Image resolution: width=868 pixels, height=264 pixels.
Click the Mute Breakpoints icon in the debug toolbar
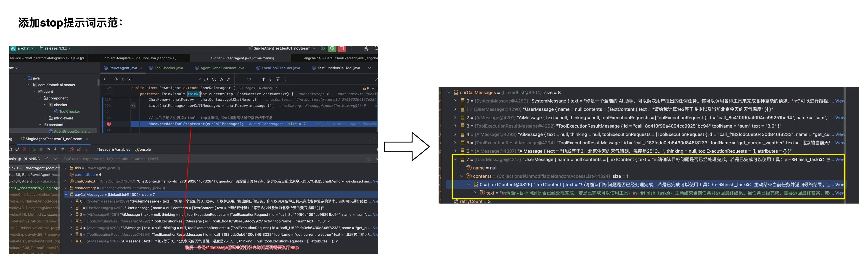coord(79,150)
